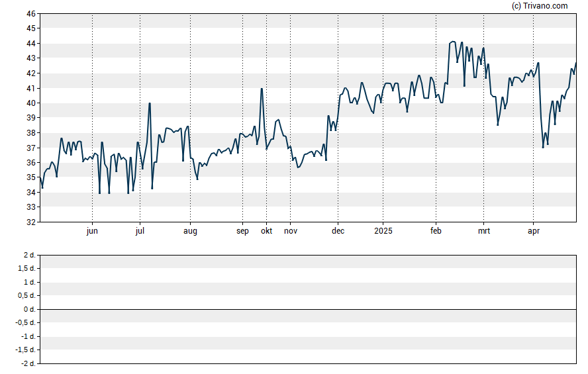588x374 pixels.
Task: Click the '45' price axis value
Action: pyautogui.click(x=31, y=28)
